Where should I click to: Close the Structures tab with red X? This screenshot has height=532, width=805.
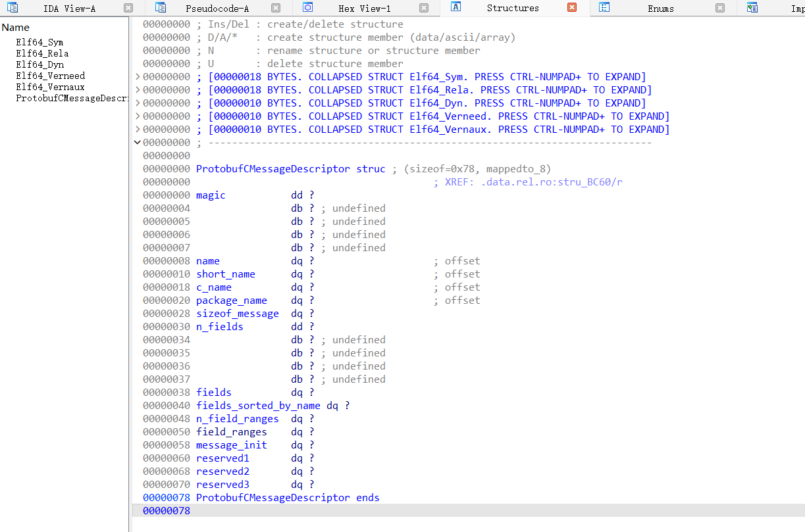coord(572,8)
